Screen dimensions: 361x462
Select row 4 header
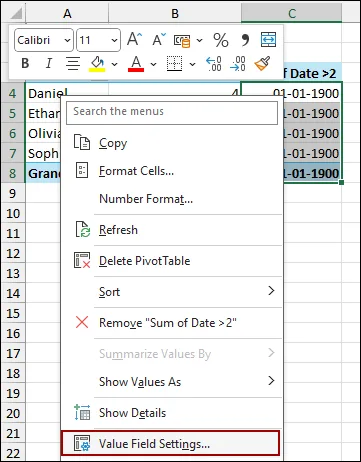(13, 93)
